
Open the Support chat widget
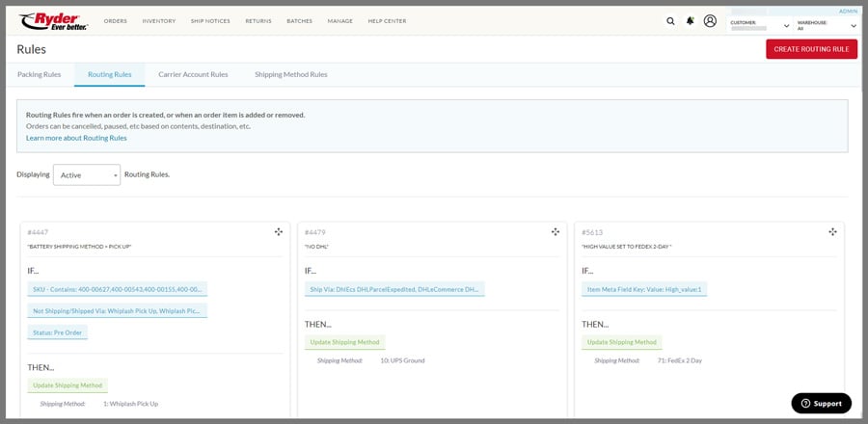pos(821,403)
